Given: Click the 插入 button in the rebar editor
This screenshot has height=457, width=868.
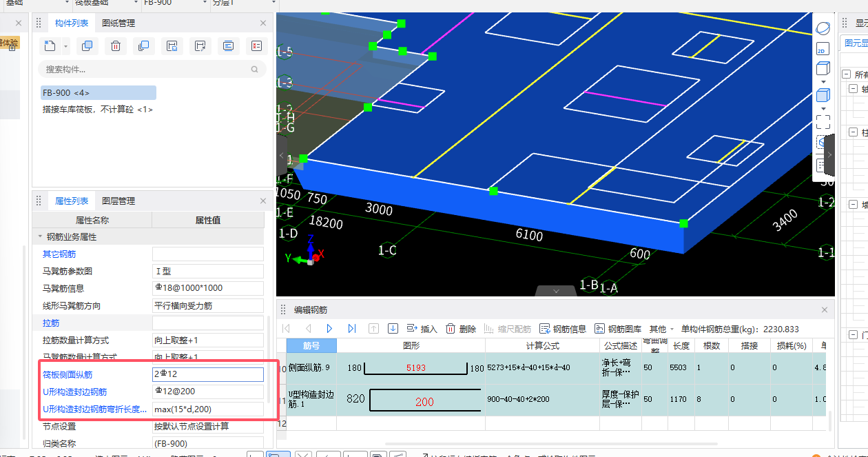Looking at the screenshot, I should pos(422,329).
